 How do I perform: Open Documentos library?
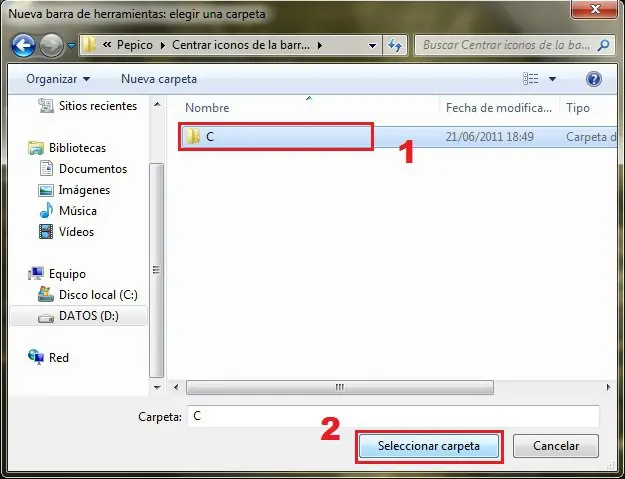93,169
